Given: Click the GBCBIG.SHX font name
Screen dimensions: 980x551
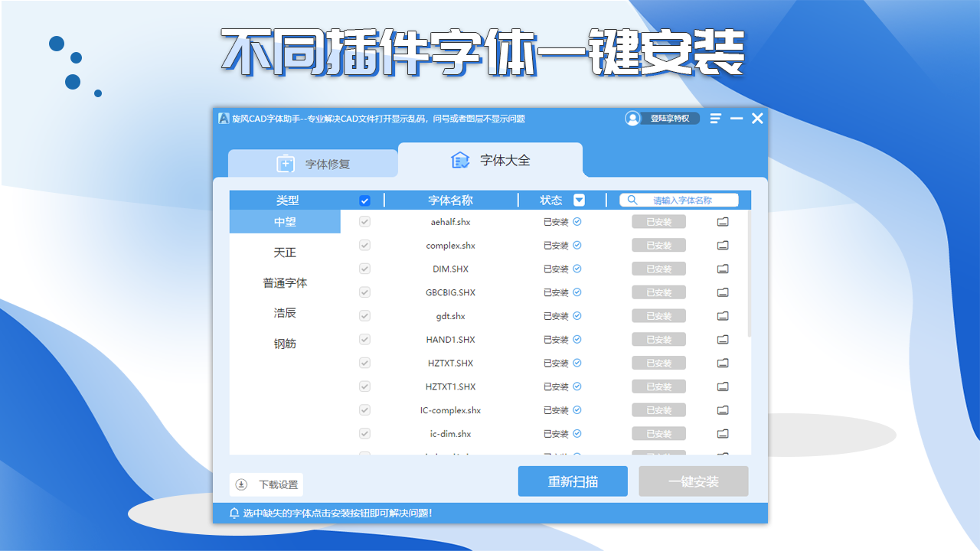Looking at the screenshot, I should pos(450,292).
